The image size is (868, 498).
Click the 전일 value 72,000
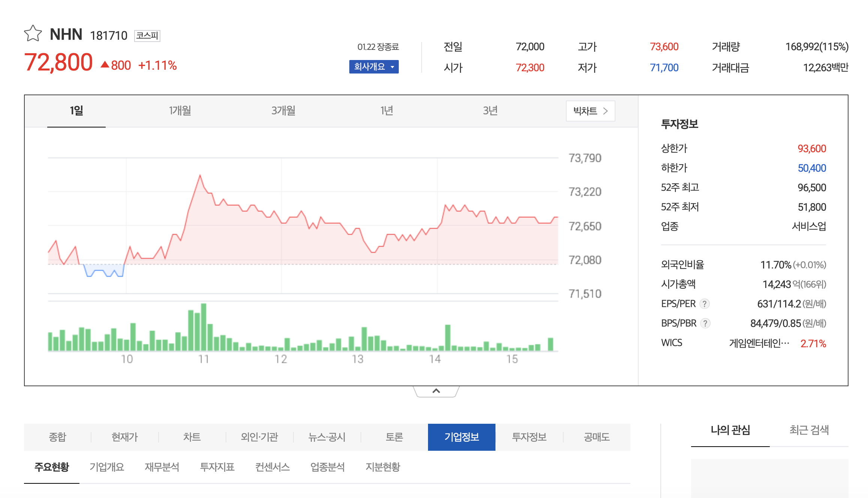[530, 47]
